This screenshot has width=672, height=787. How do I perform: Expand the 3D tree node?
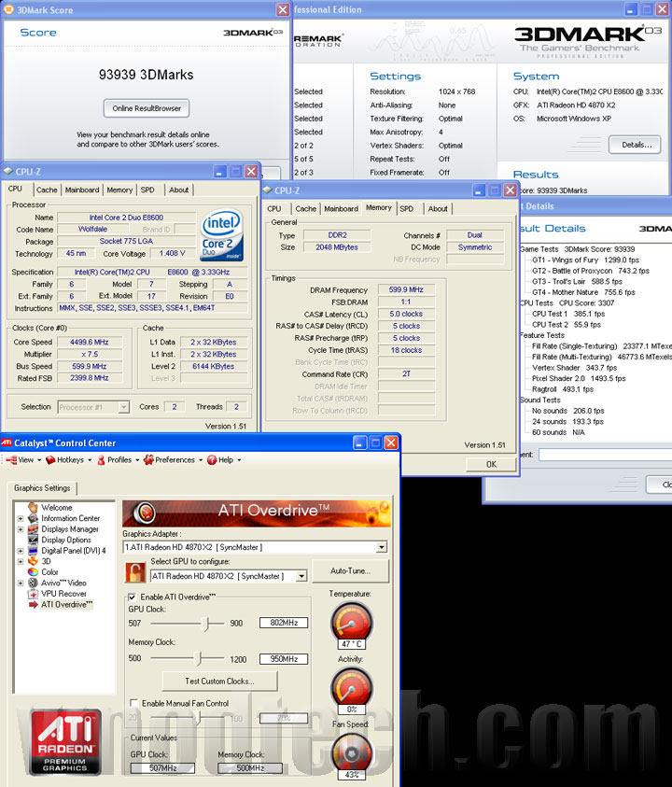(21, 562)
